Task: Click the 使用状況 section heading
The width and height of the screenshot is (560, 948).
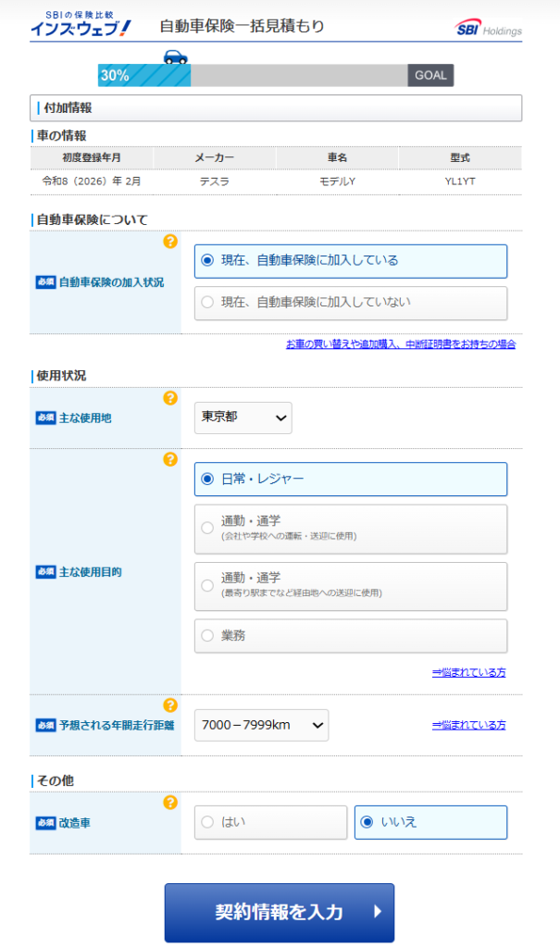Action: point(61,376)
